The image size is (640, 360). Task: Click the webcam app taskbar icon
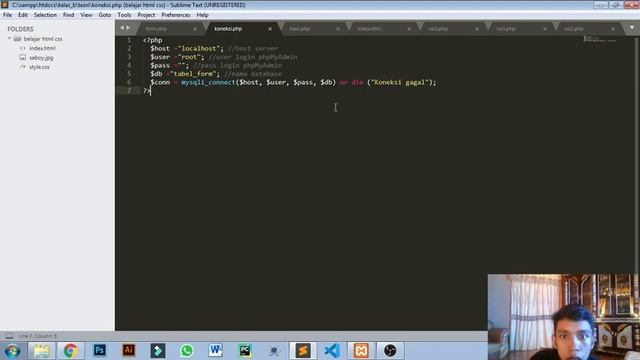pyautogui.click(x=274, y=351)
